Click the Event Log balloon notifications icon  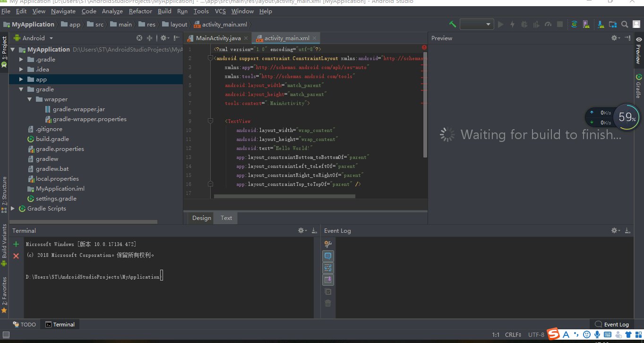click(328, 256)
